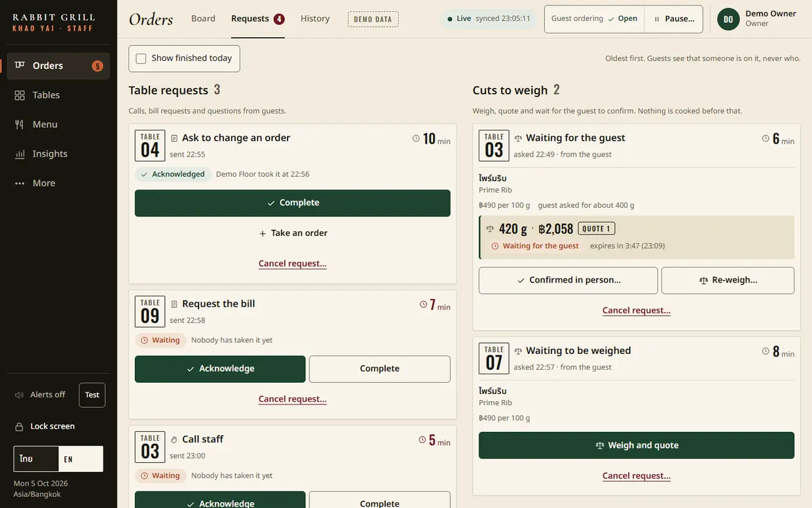Toggle Guest ordering Open status
Image resolution: width=812 pixels, height=508 pixels.
point(595,19)
